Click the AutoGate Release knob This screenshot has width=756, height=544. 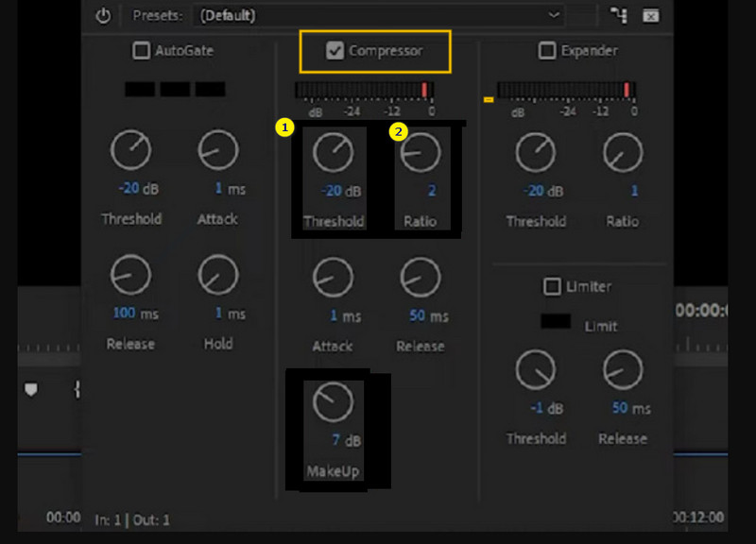tap(130, 276)
